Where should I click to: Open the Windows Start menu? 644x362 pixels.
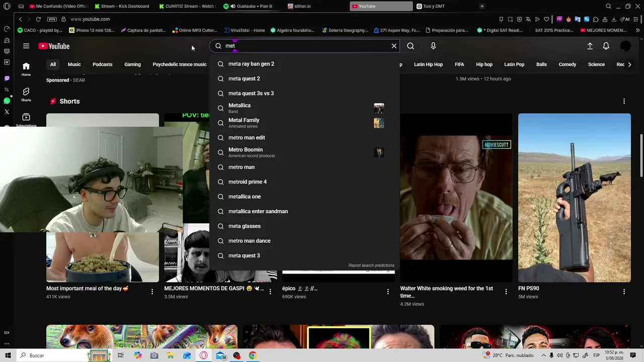click(x=8, y=355)
